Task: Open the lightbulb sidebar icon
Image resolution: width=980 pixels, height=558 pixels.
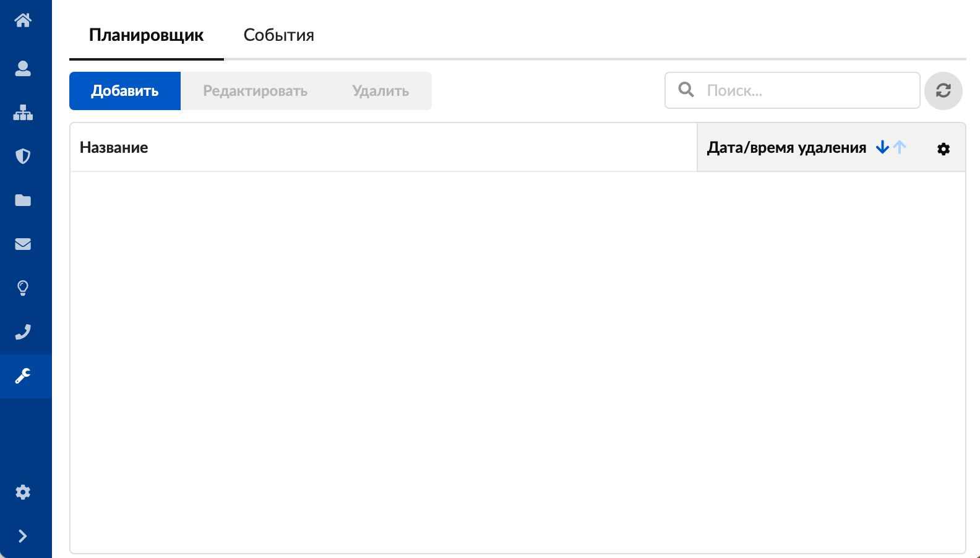Action: (23, 288)
